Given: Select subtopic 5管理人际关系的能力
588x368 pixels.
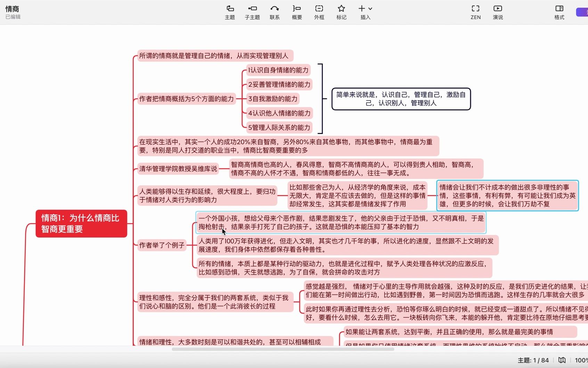Looking at the screenshot, I should click(279, 128).
